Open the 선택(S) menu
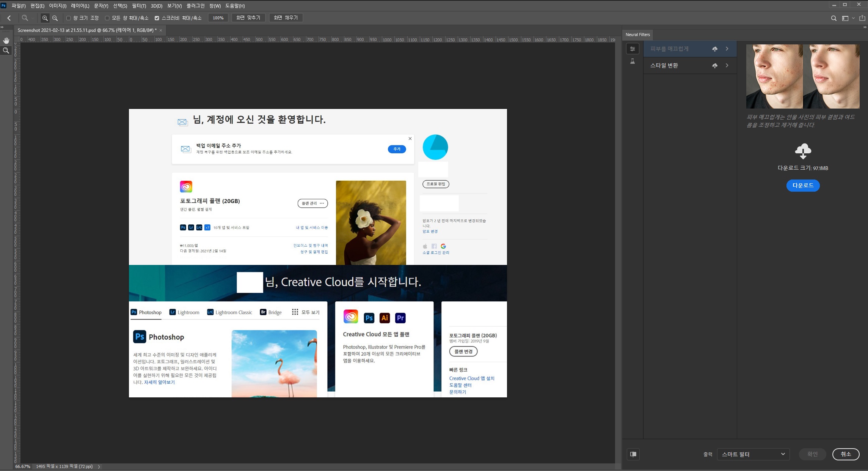 click(x=120, y=6)
